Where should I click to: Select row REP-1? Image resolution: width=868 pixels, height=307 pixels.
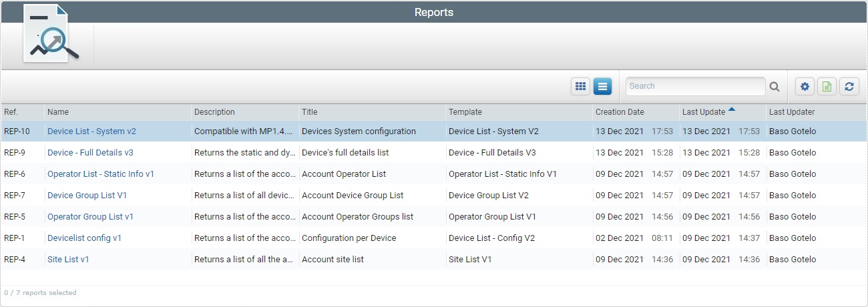point(434,238)
